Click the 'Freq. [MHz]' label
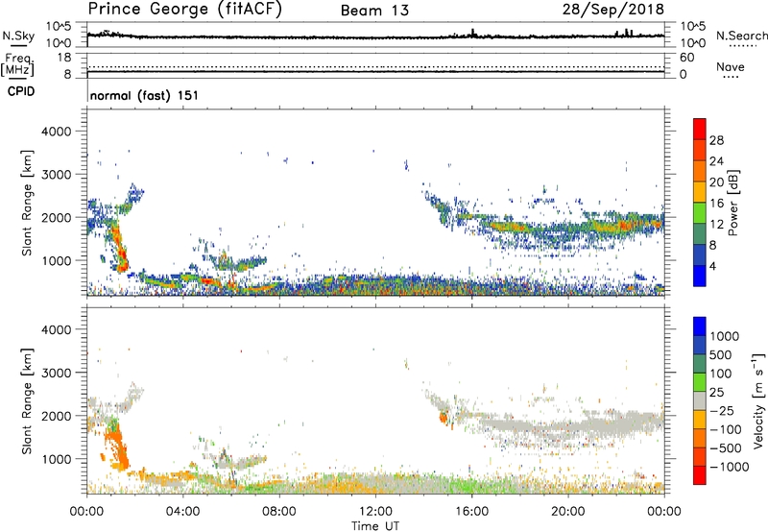The image size is (768, 532). 18,65
